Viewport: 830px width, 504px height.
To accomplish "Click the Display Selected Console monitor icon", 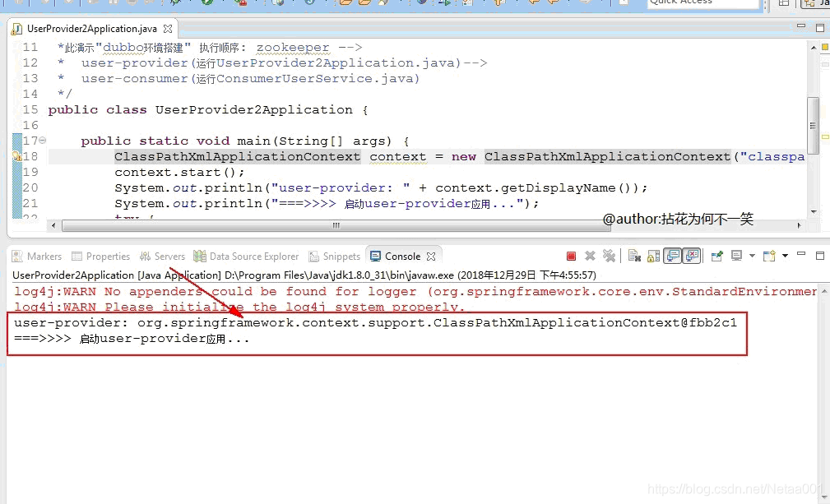I will [736, 257].
